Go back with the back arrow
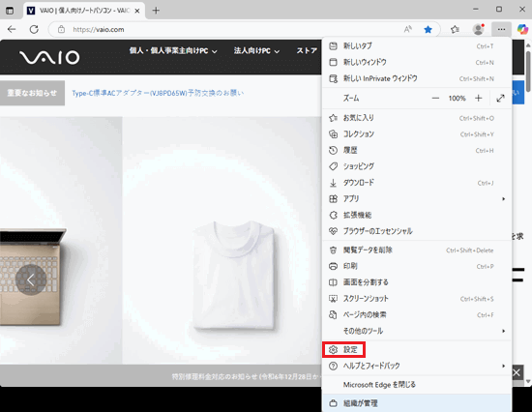532x412 pixels. tap(12, 30)
